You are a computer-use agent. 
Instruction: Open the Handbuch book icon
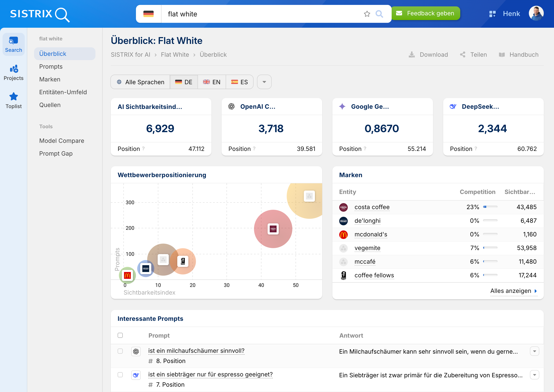[x=502, y=55]
